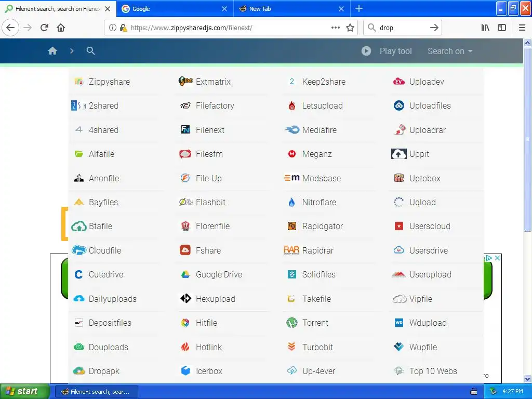The height and width of the screenshot is (399, 532).
Task: Open the Windows start menu
Action: point(25,391)
